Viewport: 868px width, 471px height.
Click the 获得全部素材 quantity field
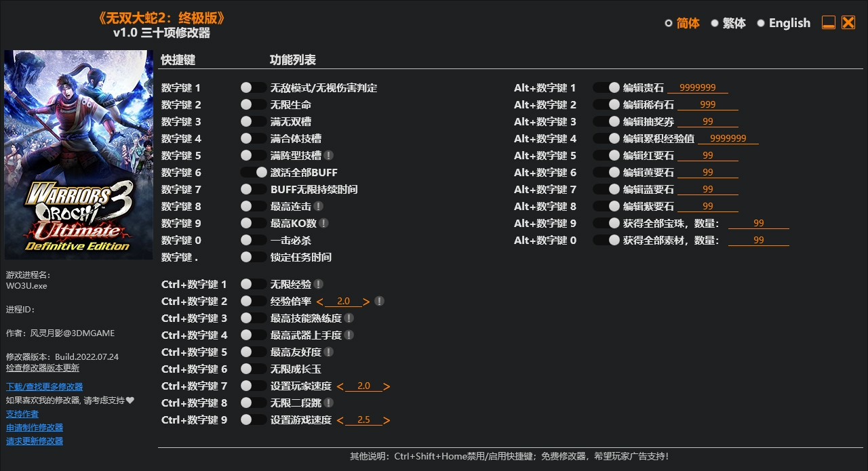758,239
